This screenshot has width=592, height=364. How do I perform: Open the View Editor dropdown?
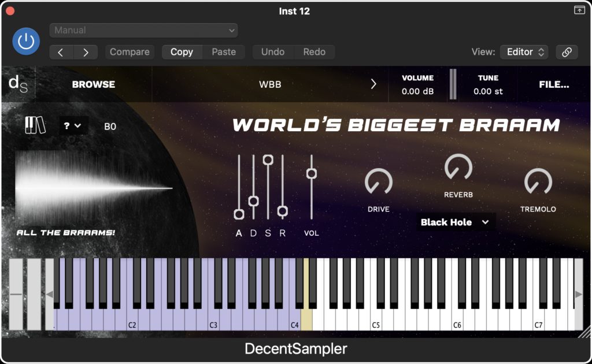pyautogui.click(x=524, y=52)
